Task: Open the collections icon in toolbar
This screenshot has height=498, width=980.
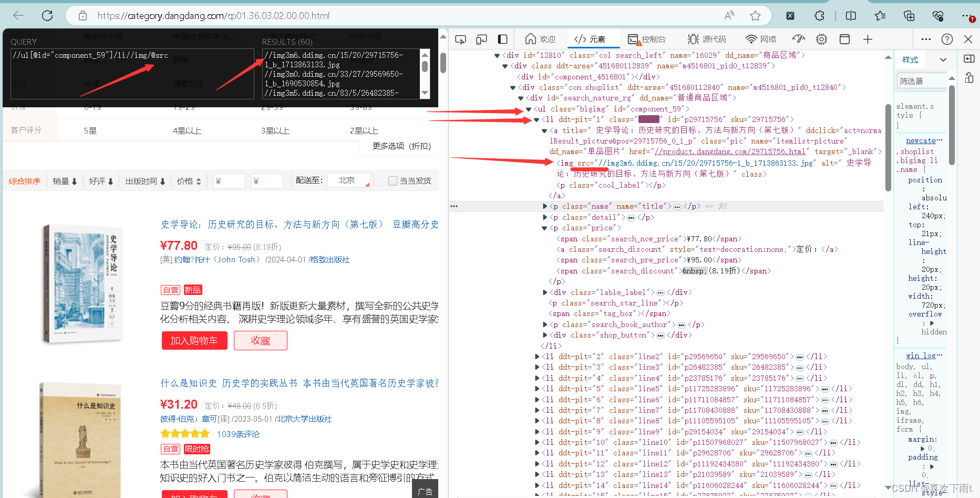Action: point(909,16)
